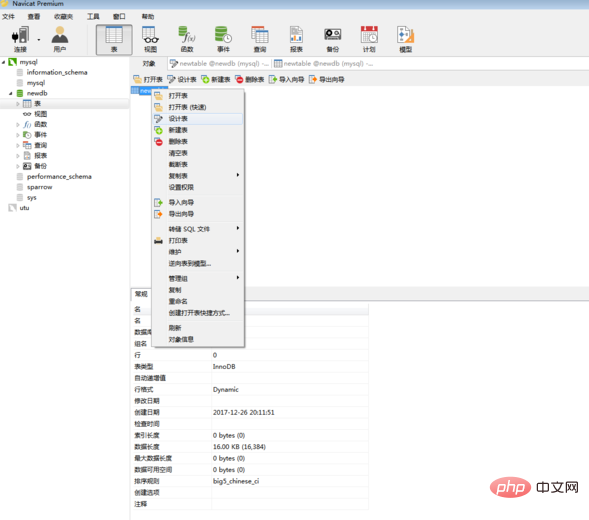Choose 逆向表到模型 in the context menu
The width and height of the screenshot is (589, 520).
click(x=198, y=263)
